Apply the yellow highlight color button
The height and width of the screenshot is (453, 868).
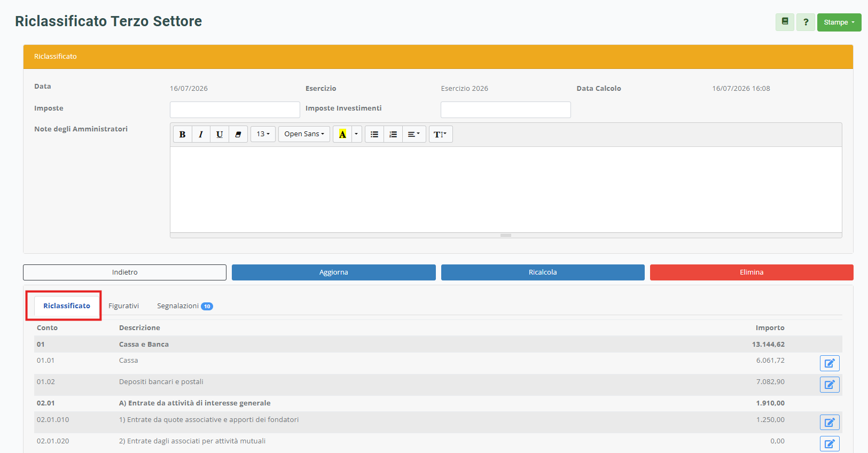[342, 134]
